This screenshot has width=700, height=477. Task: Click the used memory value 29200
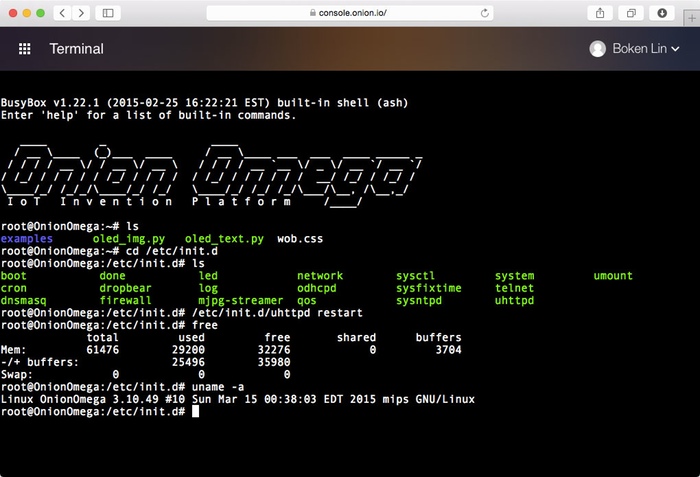pos(188,350)
